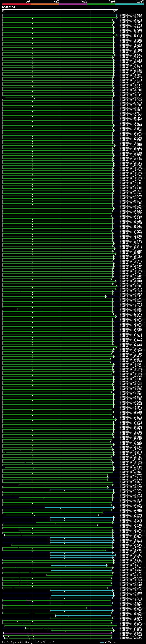This screenshot has height=644, width=146.
Task: Click the UniRef100_P79781 label
Action: pos(131,598)
